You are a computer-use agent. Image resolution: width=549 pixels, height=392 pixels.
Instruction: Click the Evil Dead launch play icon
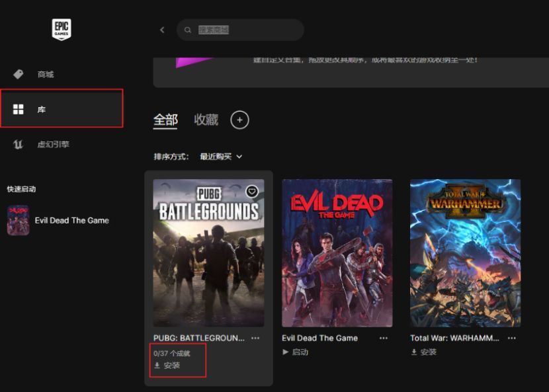(285, 352)
